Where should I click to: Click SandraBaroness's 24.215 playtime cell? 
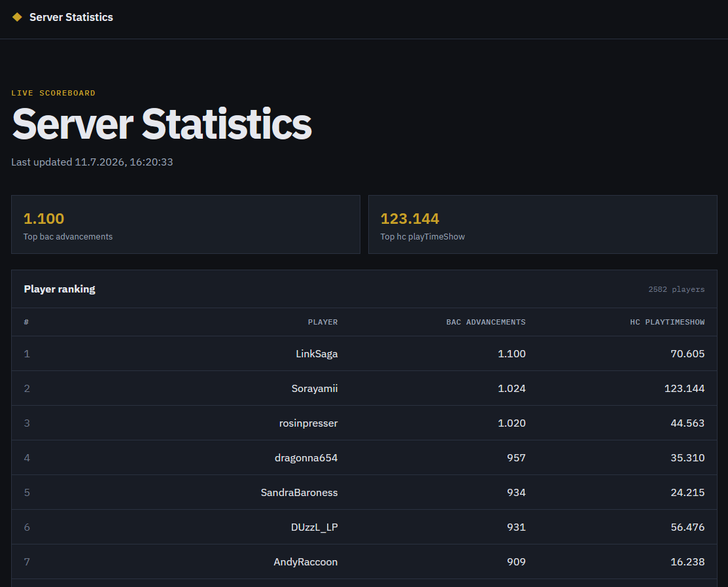[687, 492]
